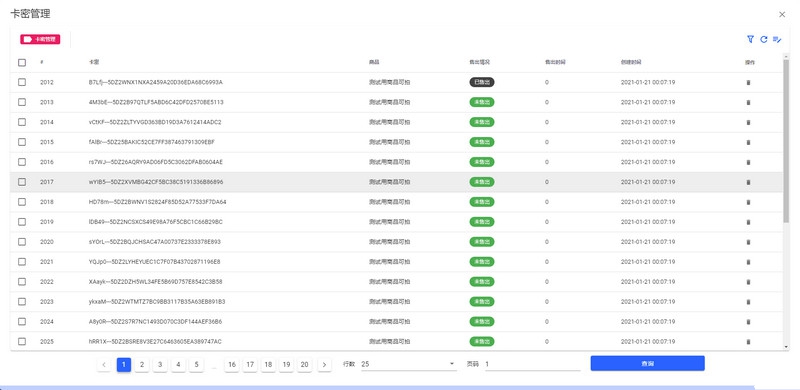
Task: Check the box for row 2014
Action: pos(22,122)
